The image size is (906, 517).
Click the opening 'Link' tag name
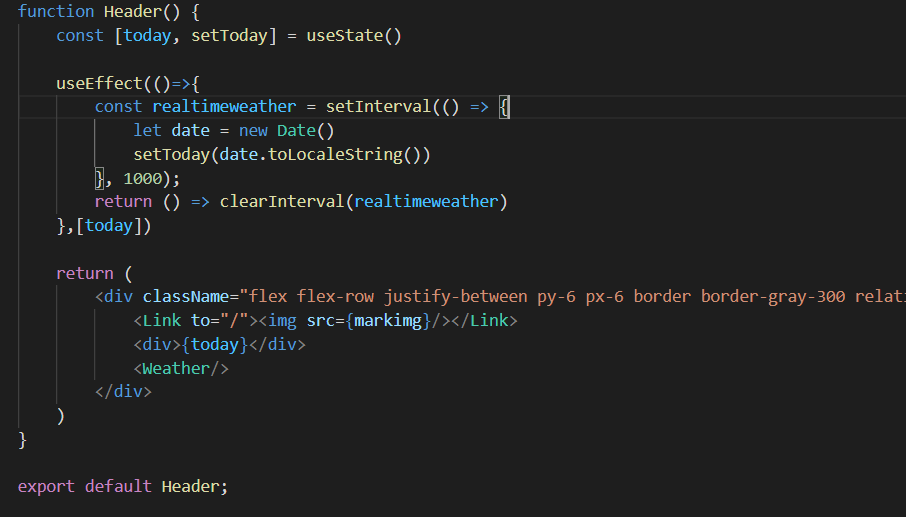[x=162, y=320]
